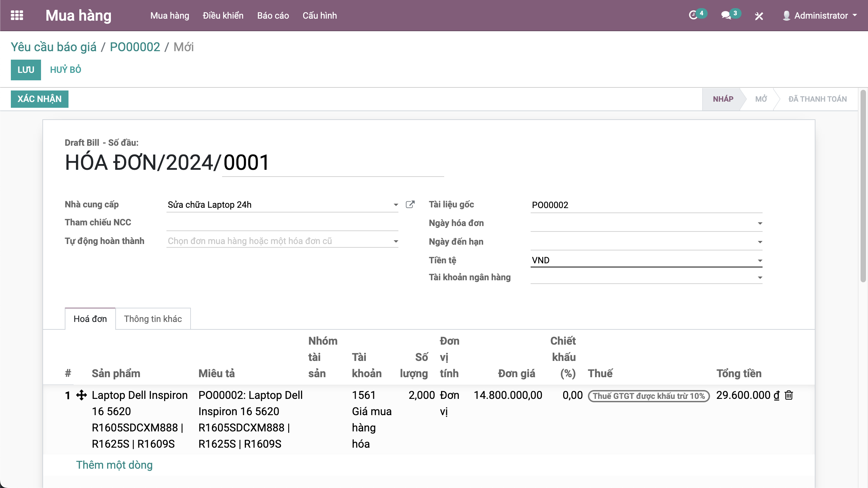Open the conversations chat icon
868x488 pixels.
tap(726, 15)
